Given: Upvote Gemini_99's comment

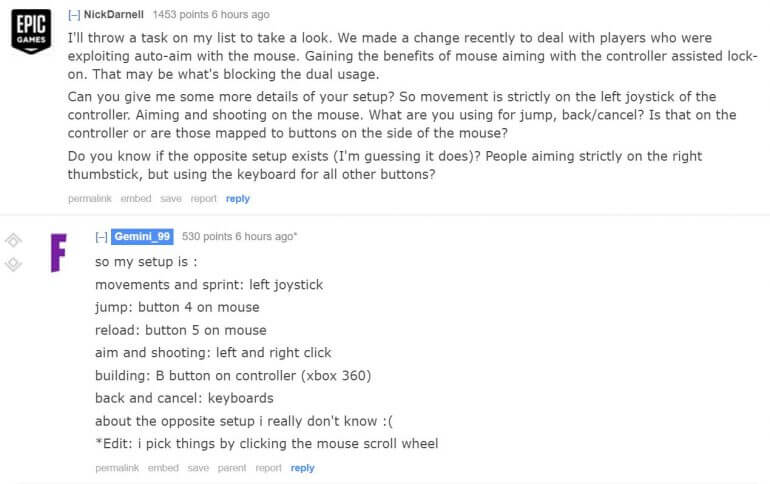Looking at the screenshot, I should click(x=13, y=241).
